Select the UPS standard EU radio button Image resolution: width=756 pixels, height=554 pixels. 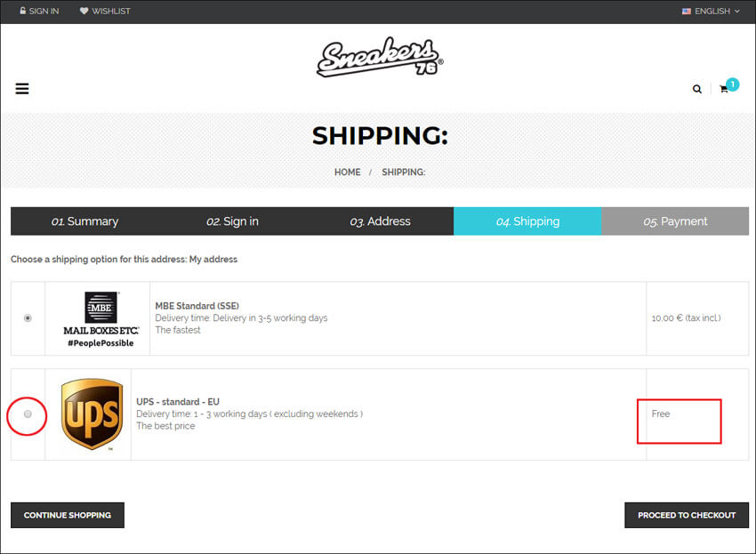tap(28, 414)
